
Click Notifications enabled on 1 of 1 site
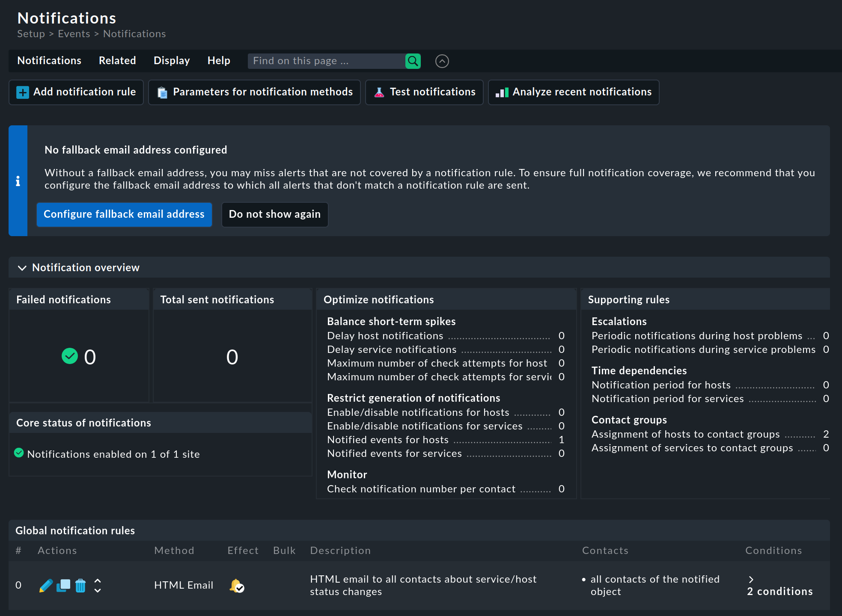tap(113, 454)
